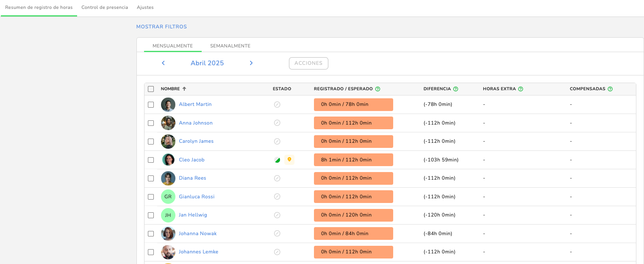Click Gianluca Rossi's status icon

[277, 197]
